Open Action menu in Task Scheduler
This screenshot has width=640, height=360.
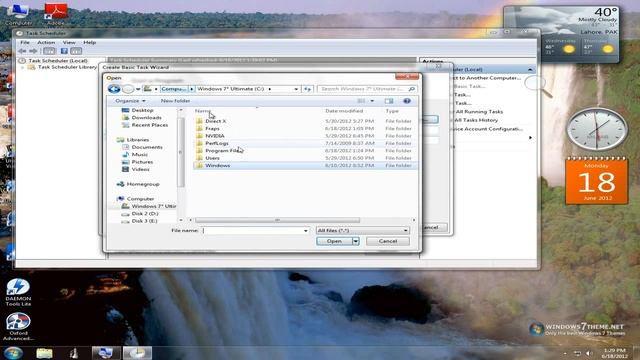46,42
